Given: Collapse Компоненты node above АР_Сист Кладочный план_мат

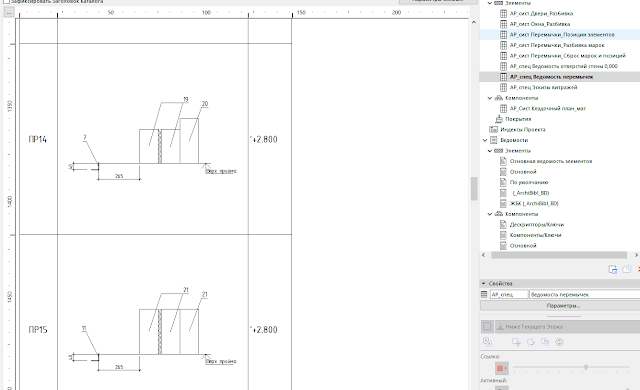Looking at the screenshot, I should [490, 98].
